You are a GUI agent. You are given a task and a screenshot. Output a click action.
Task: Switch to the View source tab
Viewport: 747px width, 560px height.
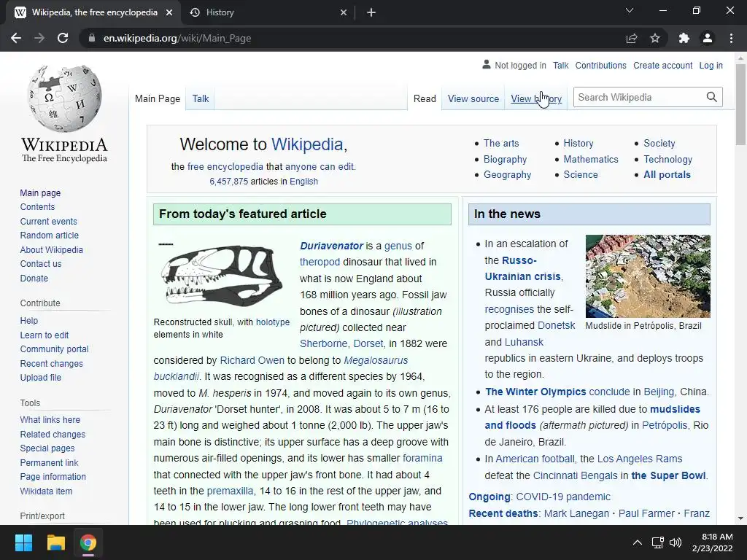473,98
